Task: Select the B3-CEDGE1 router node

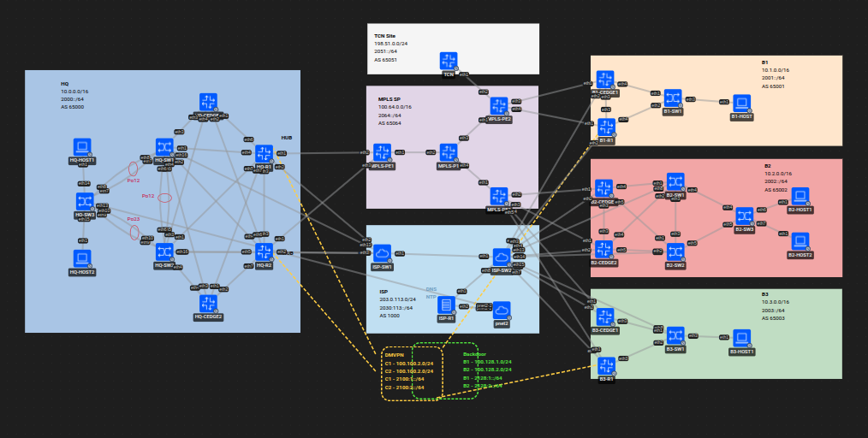Action: click(605, 317)
